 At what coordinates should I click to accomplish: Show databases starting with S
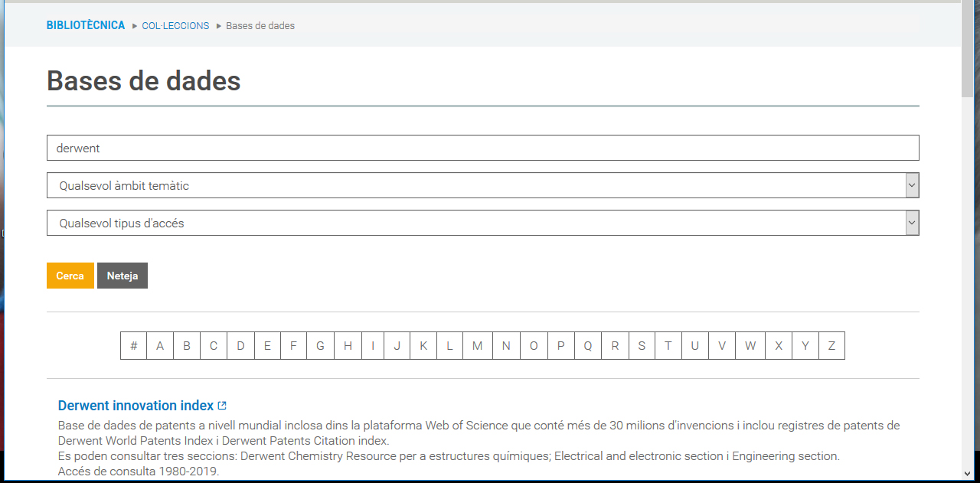tap(642, 346)
